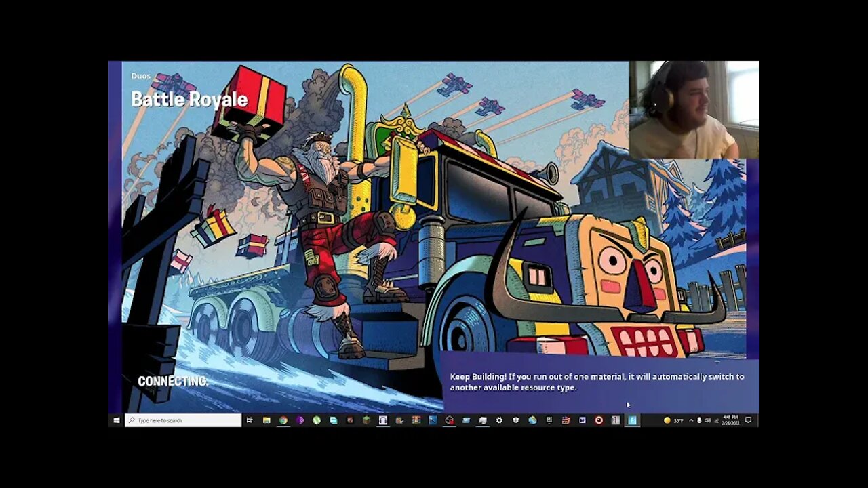The image size is (868, 488).
Task: Open the globe browser icon in taskbar
Action: [x=532, y=420]
